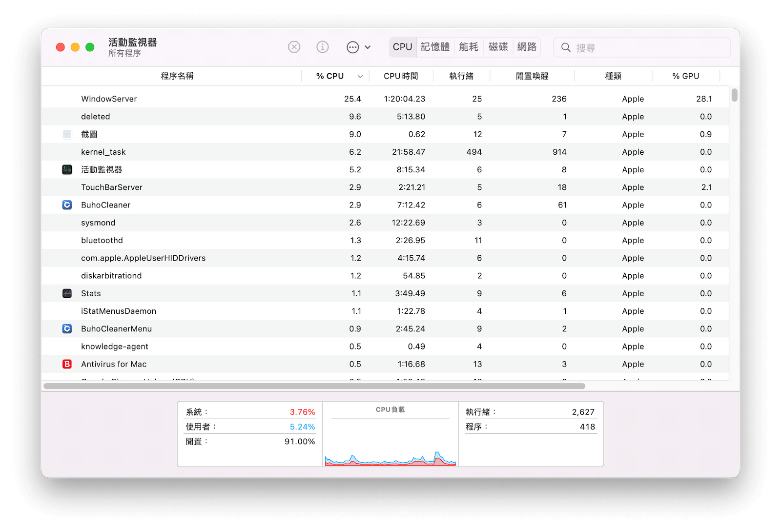Click the 25.4 CPU value of WindowServer
This screenshot has height=532, width=781.
[x=352, y=99]
